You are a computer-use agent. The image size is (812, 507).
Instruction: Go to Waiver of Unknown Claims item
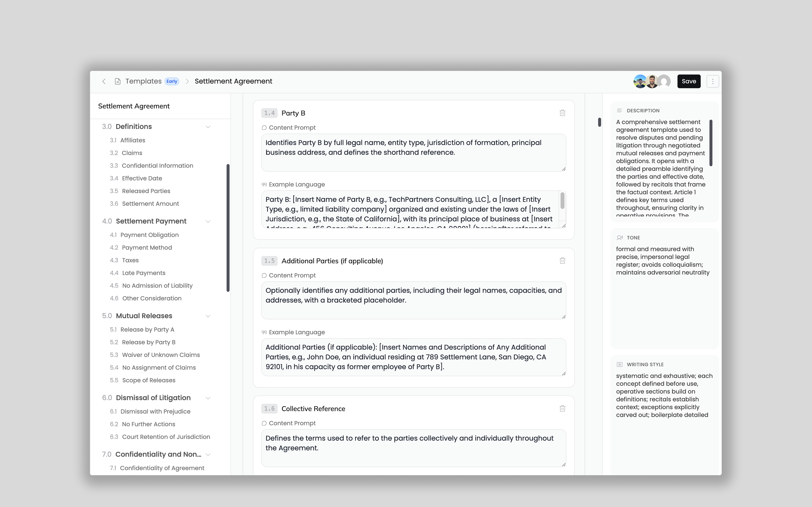point(161,355)
